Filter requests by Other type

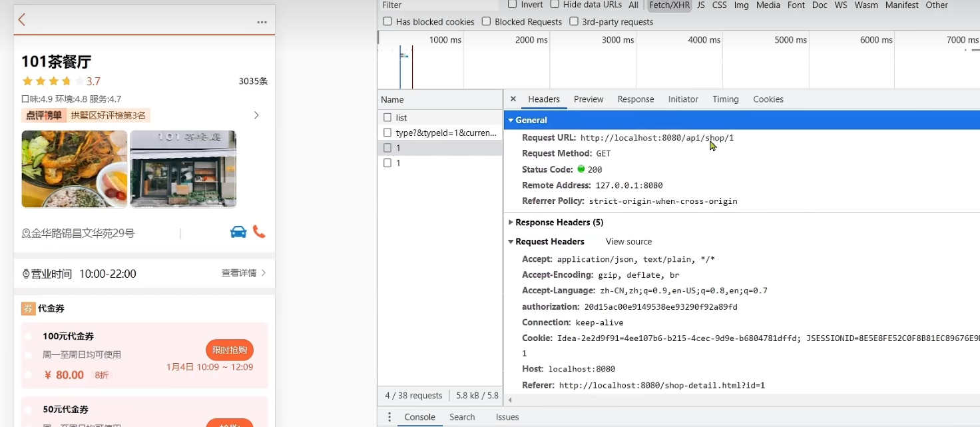point(936,5)
